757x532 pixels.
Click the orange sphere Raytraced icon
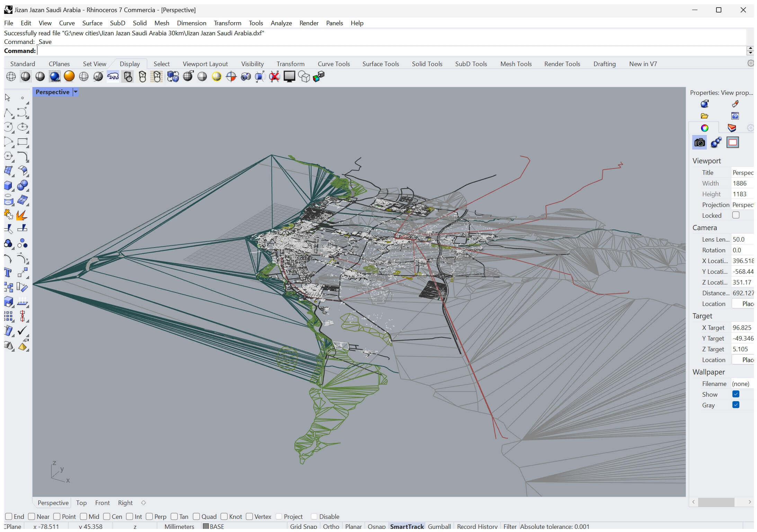click(69, 76)
